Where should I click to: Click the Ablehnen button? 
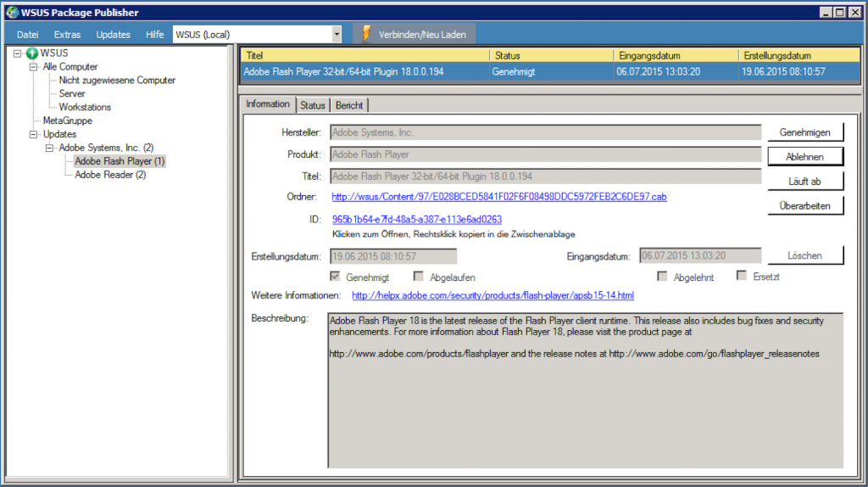pos(805,157)
